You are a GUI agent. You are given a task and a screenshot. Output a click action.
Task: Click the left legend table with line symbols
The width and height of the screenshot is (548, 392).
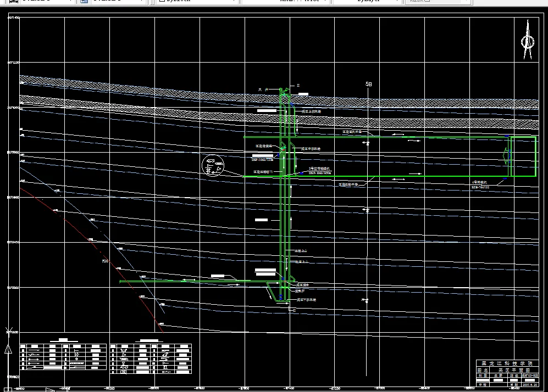(x=63, y=357)
